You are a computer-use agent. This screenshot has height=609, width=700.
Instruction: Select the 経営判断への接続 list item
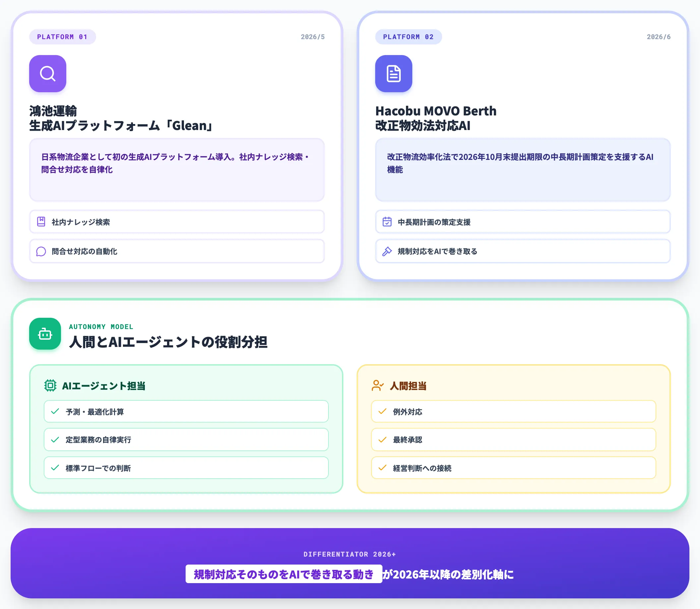click(x=513, y=468)
